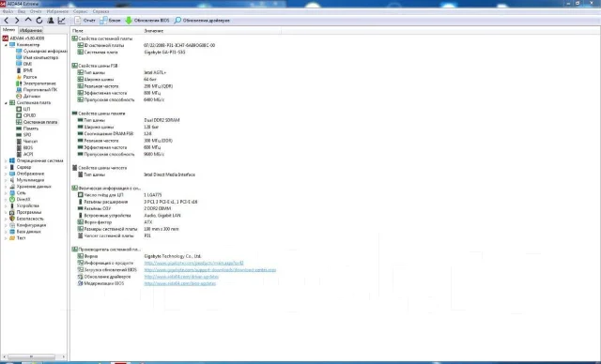Click the magnifier Обновления драйверов icon
The width and height of the screenshot is (601, 364).
click(177, 21)
